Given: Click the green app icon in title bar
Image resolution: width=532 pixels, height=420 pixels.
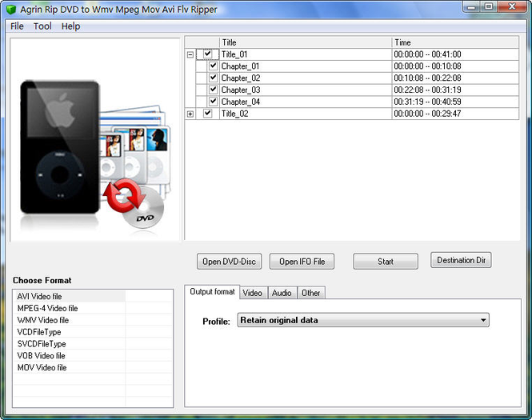Looking at the screenshot, I should coord(11,10).
